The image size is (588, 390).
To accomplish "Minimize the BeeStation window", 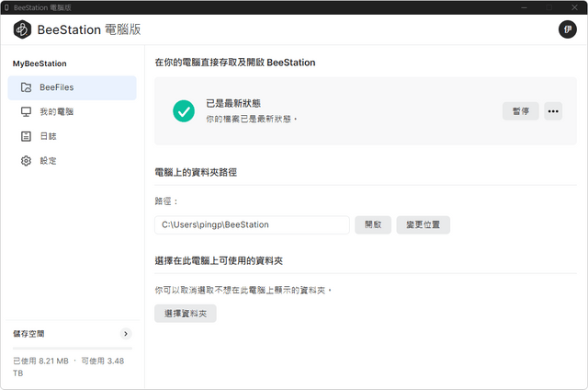I will click(525, 7).
